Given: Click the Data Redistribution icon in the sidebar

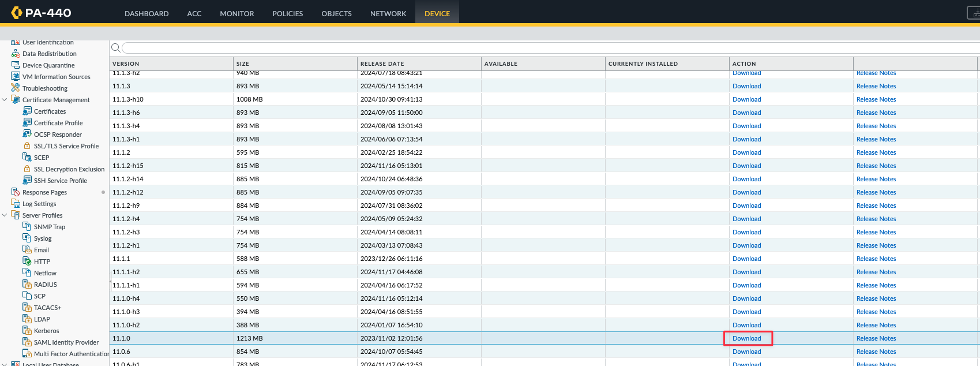Looking at the screenshot, I should [x=16, y=54].
